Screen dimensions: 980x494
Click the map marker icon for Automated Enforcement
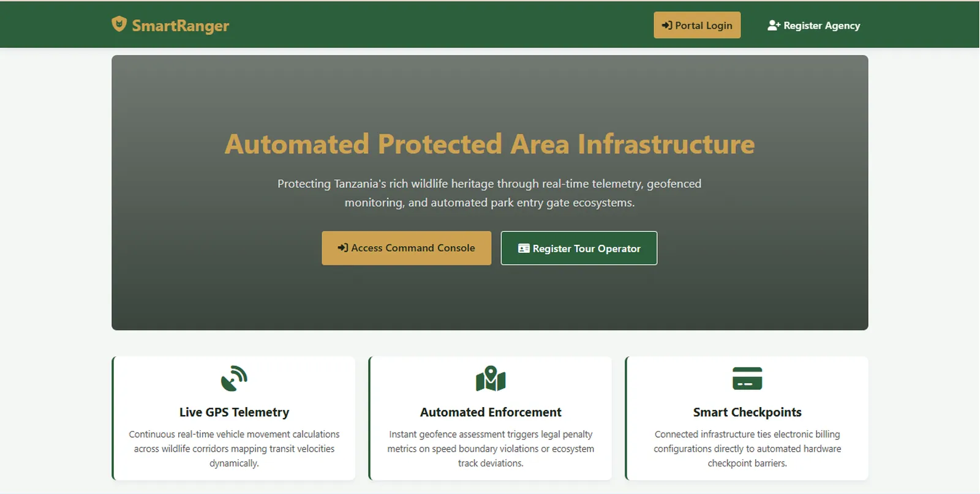(x=491, y=378)
